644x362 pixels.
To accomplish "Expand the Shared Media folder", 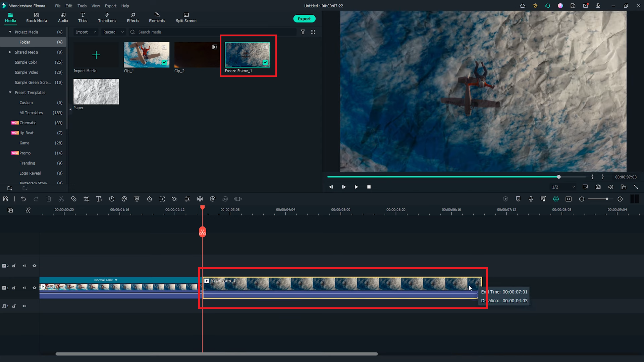I will (10, 52).
